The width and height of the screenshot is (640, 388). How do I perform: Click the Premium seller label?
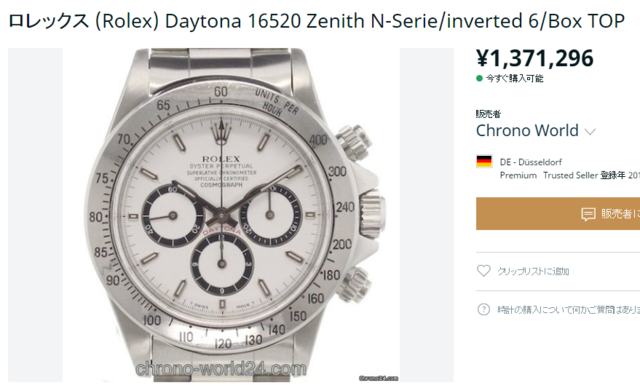[518, 175]
